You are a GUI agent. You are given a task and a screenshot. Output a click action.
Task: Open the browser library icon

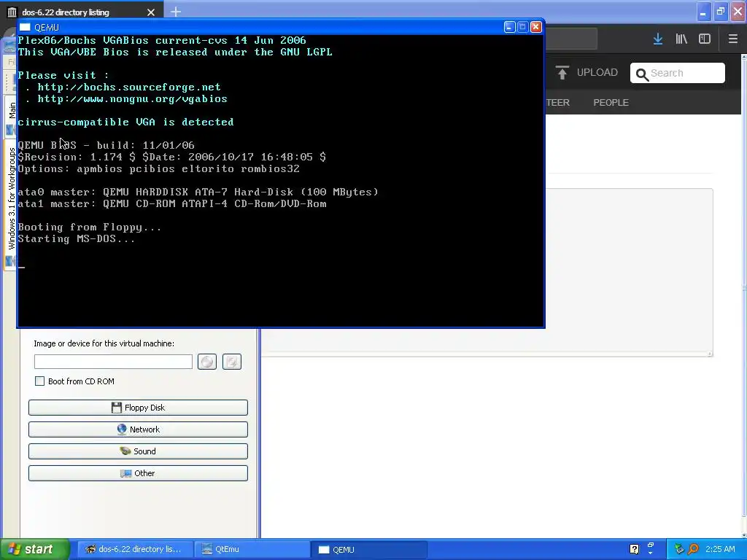681,39
